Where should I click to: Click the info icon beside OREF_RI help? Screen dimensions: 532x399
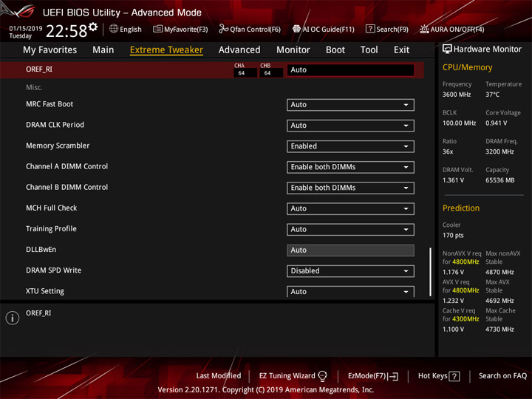[x=13, y=318]
